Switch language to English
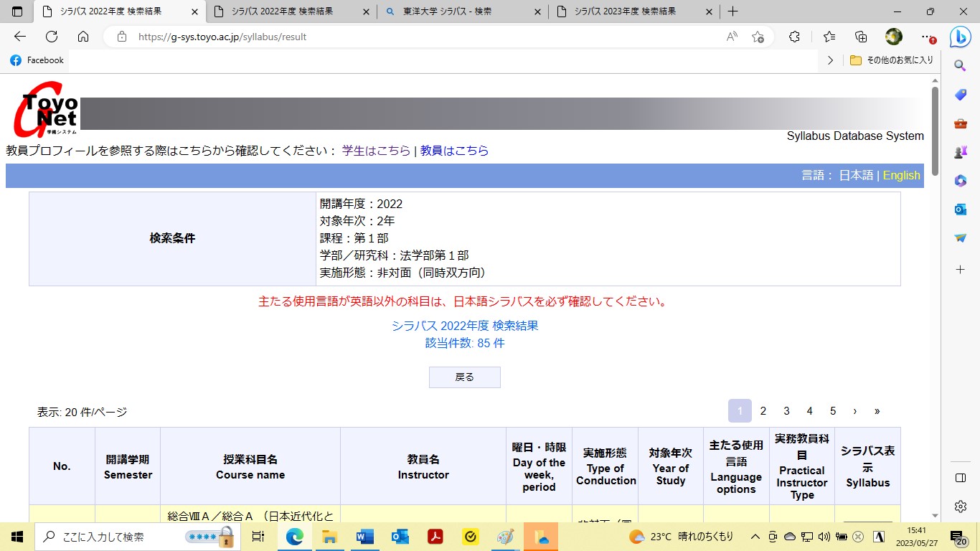 [x=901, y=176]
